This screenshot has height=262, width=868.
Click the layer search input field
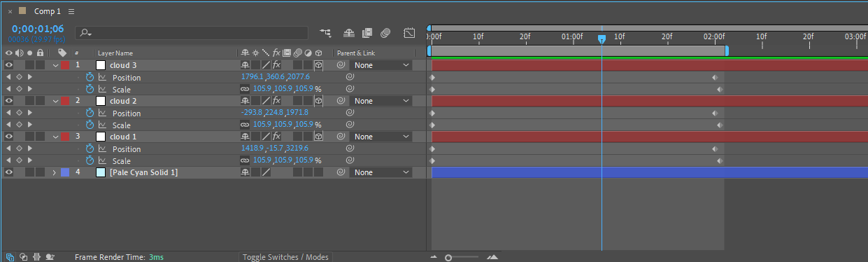(192, 33)
